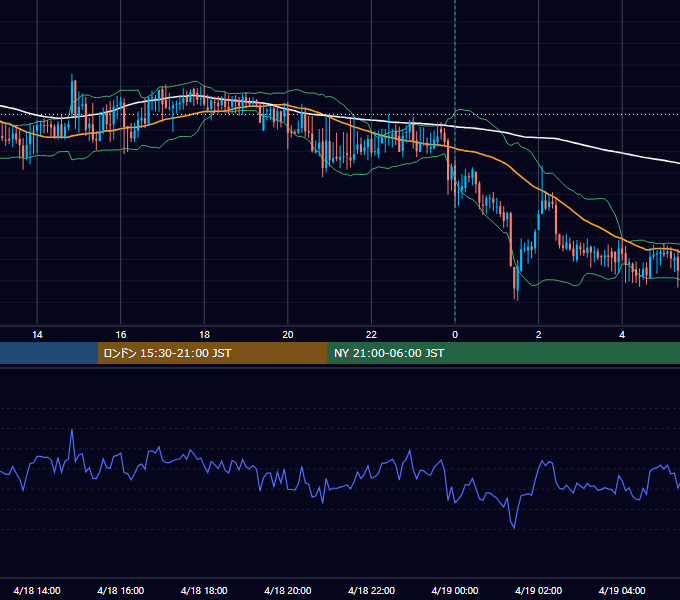
Task: Select the 20 hour axis label
Action: 288,335
